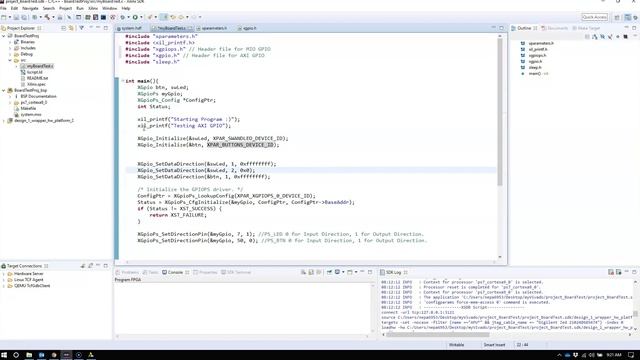Fold the main() function in the editor
Screen dimensions: 640x360
pos(122,81)
